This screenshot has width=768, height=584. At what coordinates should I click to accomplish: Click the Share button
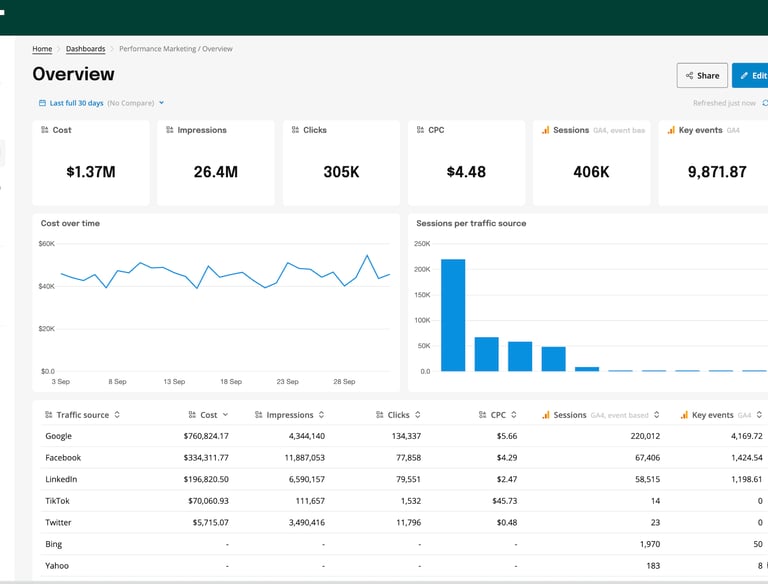[702, 75]
